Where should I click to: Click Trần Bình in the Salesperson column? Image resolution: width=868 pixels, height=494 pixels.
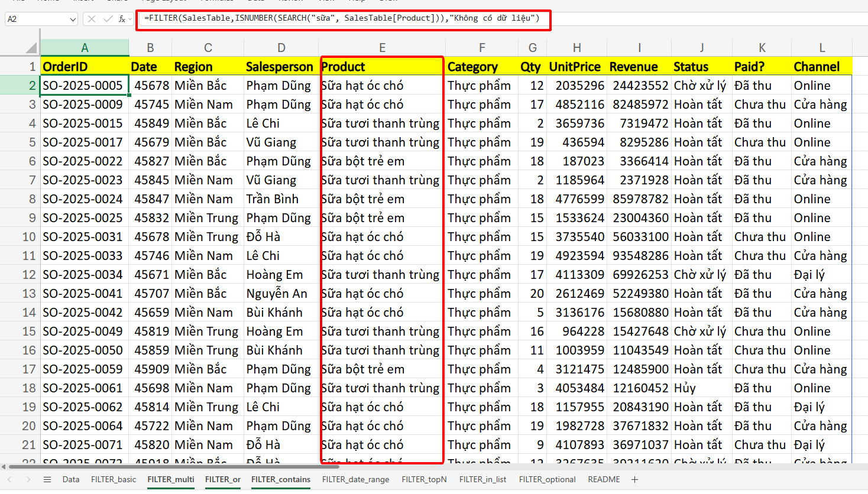(281, 199)
